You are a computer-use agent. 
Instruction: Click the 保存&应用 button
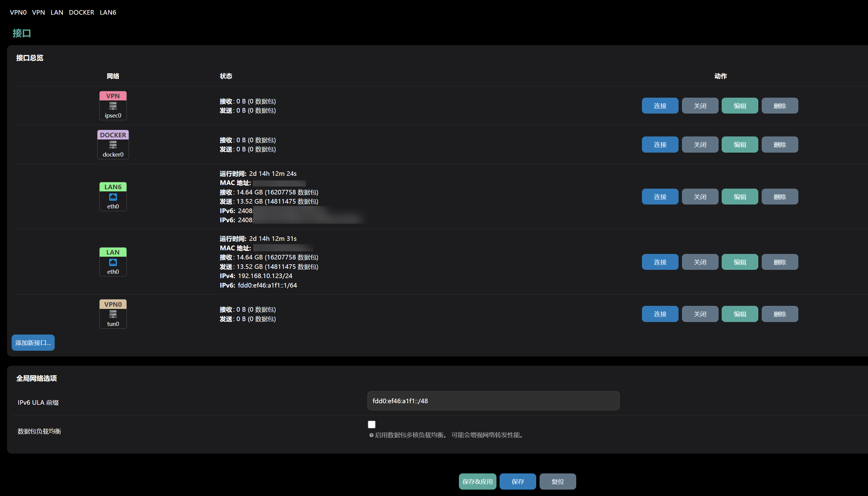[477, 481]
